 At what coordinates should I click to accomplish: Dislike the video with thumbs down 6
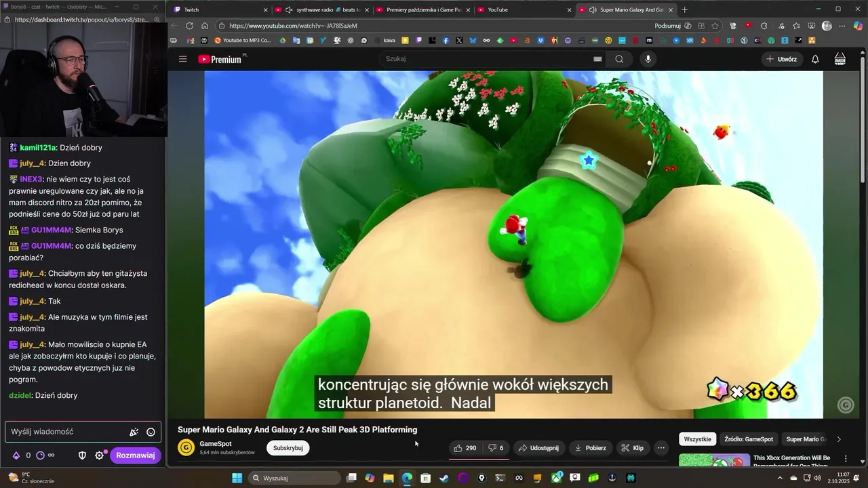(496, 448)
